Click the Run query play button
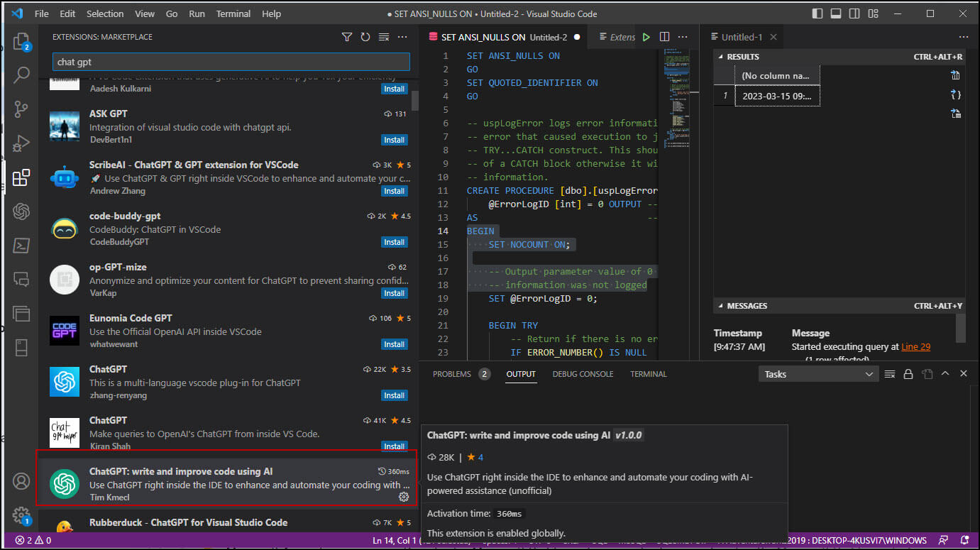Viewport: 980px width, 550px height. [x=646, y=36]
